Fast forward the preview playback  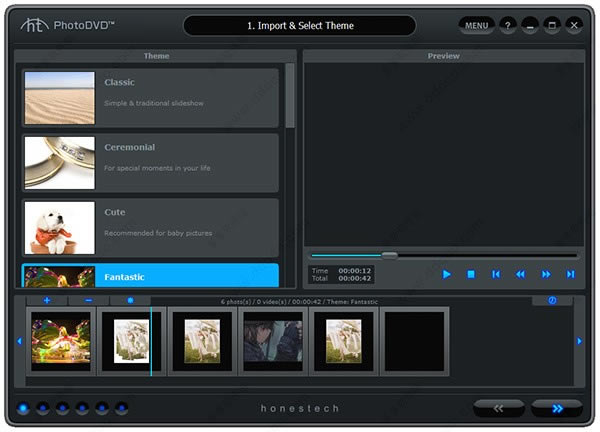(546, 274)
